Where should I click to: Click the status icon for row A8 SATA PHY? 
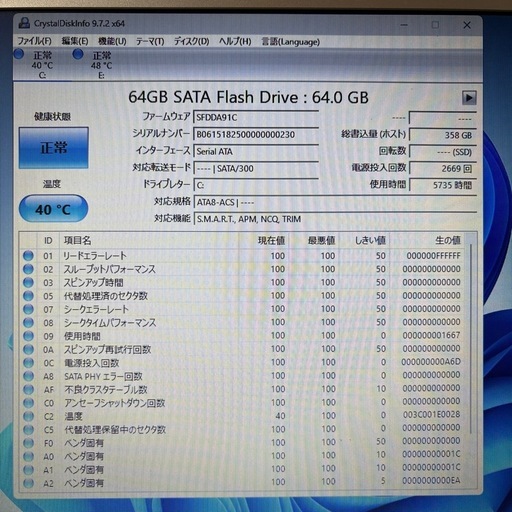[28, 376]
